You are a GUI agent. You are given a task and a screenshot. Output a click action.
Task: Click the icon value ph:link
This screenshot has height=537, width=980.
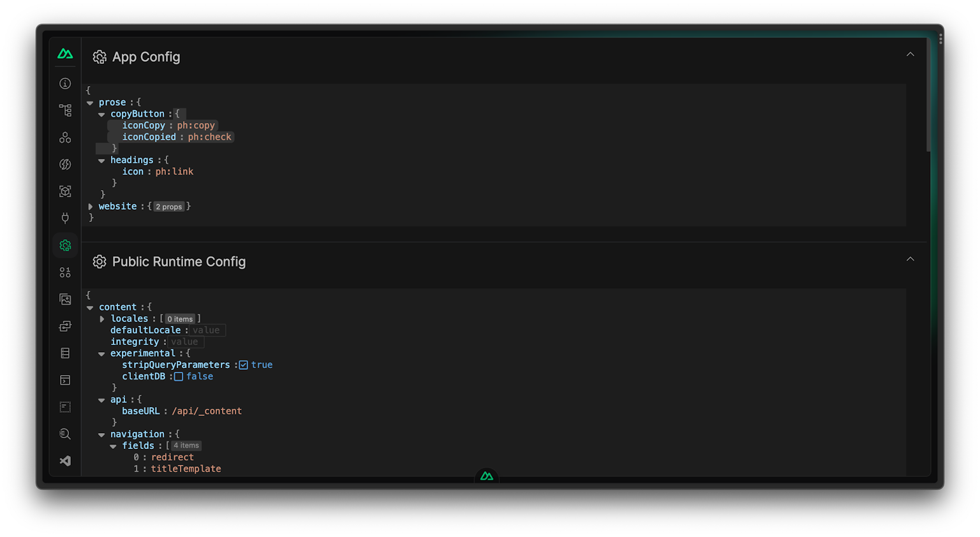174,172
